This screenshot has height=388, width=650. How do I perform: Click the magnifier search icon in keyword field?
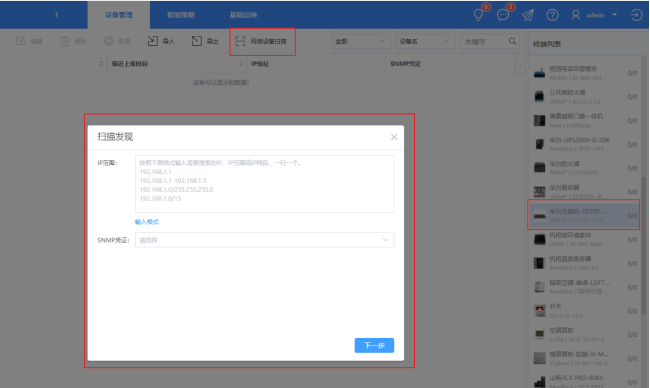click(x=512, y=41)
